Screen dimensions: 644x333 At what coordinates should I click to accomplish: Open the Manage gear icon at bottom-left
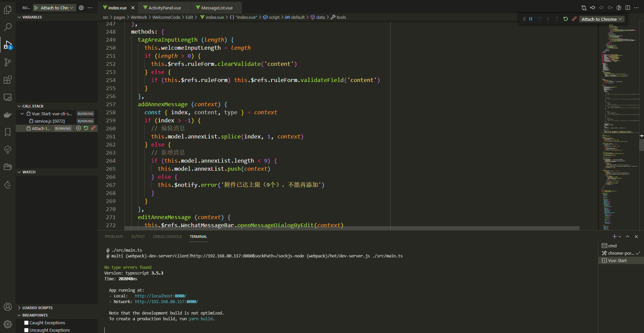(8, 324)
